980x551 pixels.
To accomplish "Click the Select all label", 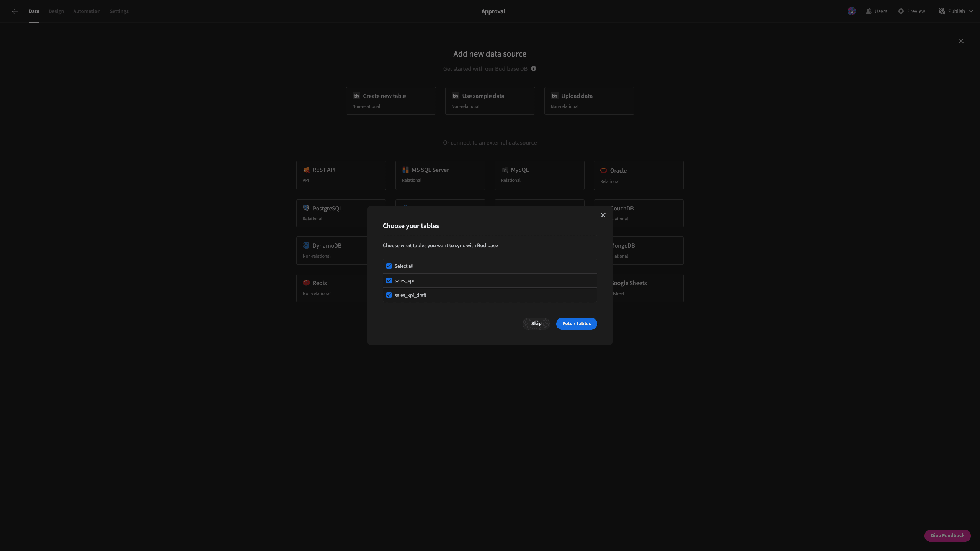I will (404, 266).
